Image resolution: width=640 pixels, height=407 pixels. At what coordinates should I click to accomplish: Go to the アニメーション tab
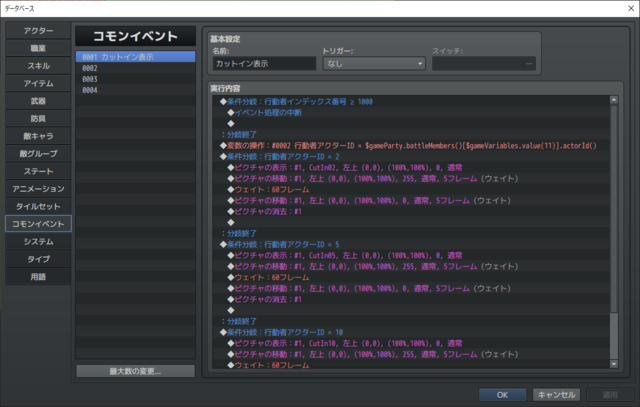tap(38, 189)
